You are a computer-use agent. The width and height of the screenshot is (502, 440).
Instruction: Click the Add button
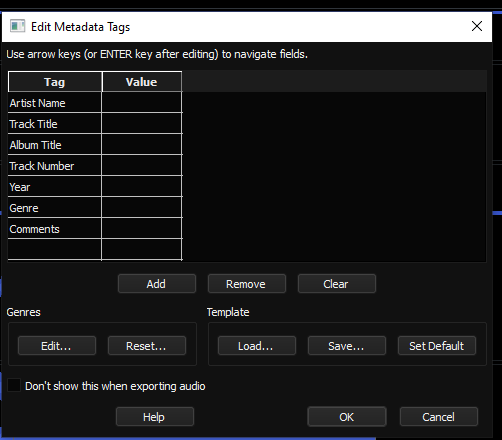pos(157,284)
